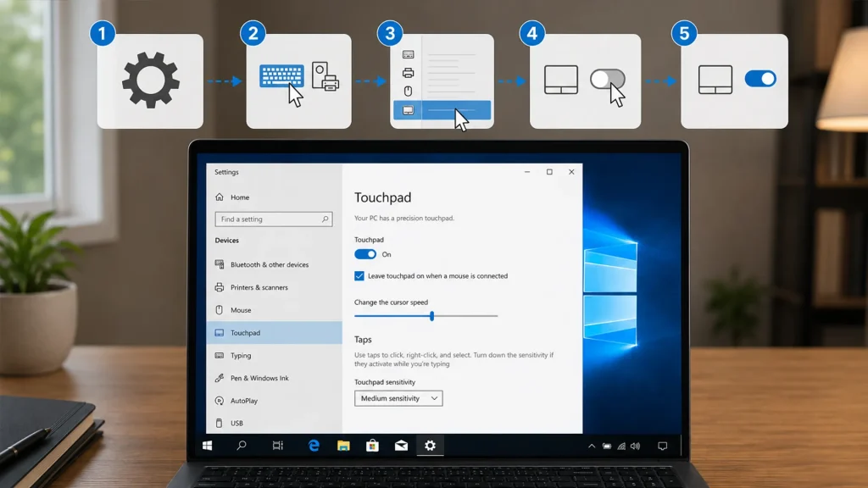Click the network icon in the tray
868x488 pixels.
[x=621, y=446]
